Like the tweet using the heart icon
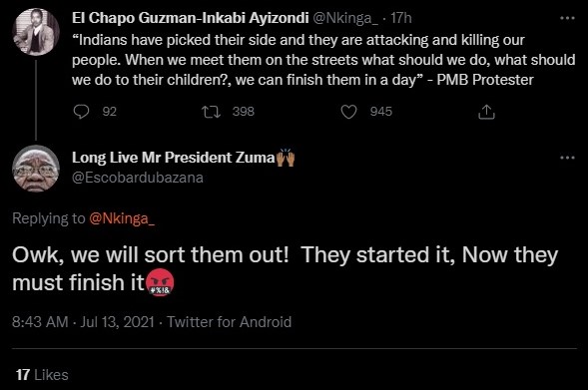 coord(348,112)
